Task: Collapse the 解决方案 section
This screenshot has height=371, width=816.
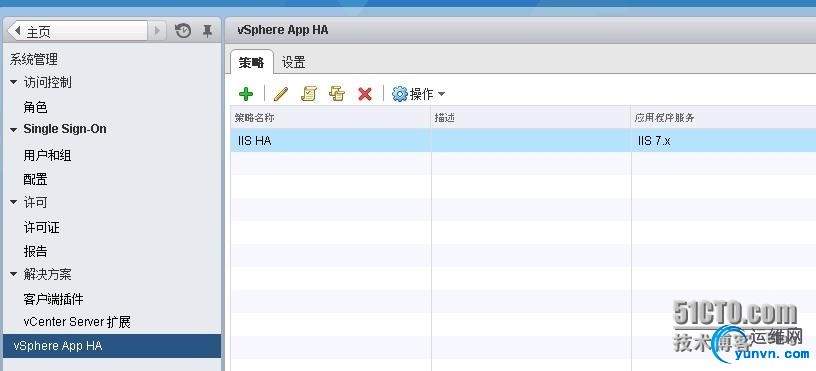Action: point(14,274)
